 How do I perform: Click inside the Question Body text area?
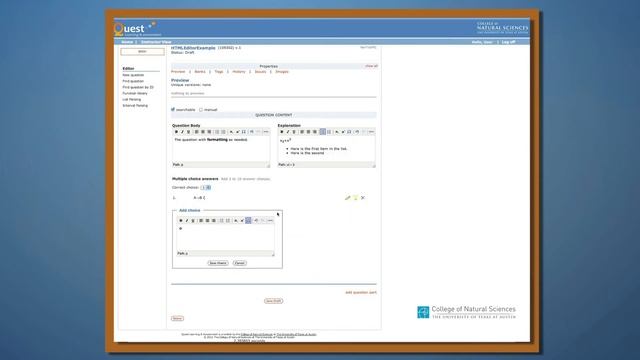click(x=221, y=149)
